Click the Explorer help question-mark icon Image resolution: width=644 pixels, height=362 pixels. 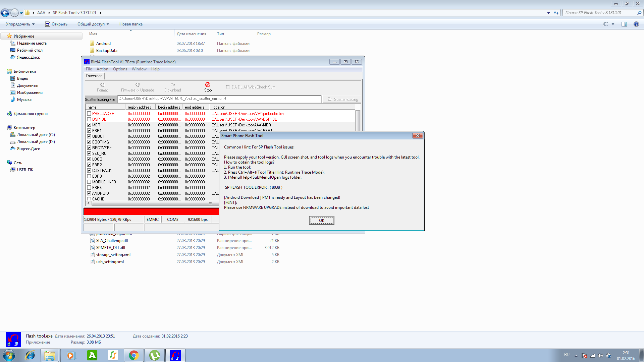pyautogui.click(x=636, y=24)
